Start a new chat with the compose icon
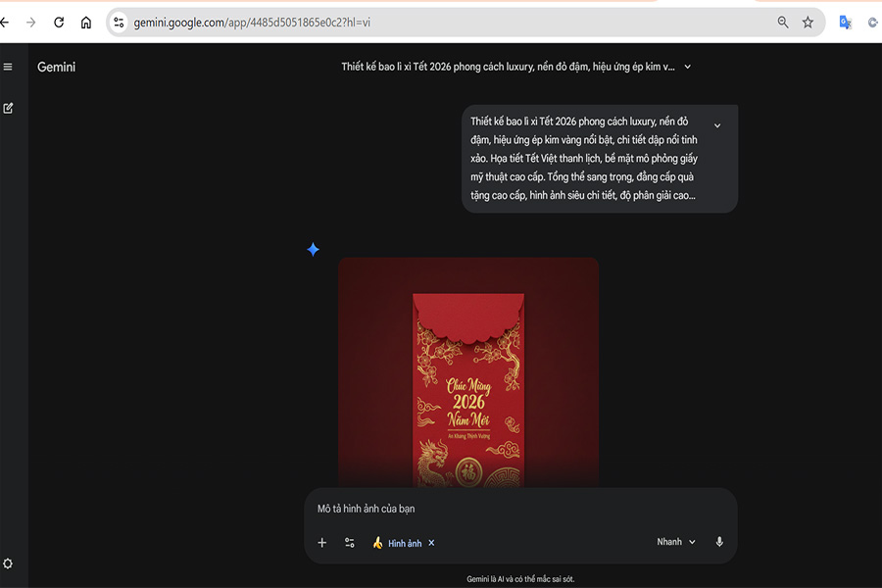 point(8,108)
